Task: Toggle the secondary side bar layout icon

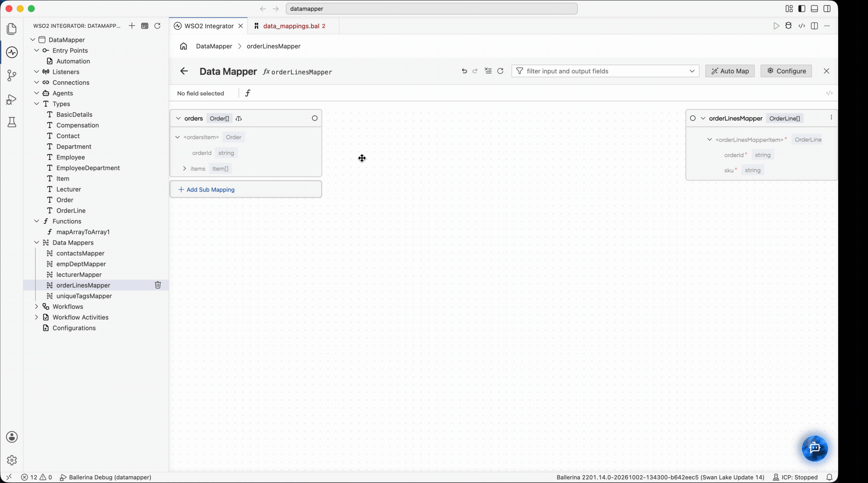Action: (827, 9)
